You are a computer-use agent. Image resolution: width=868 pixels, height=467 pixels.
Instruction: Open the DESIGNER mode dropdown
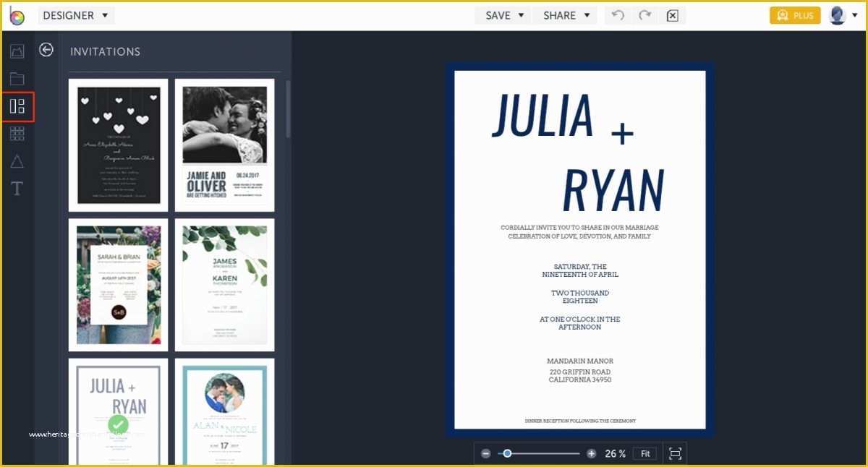tap(76, 15)
